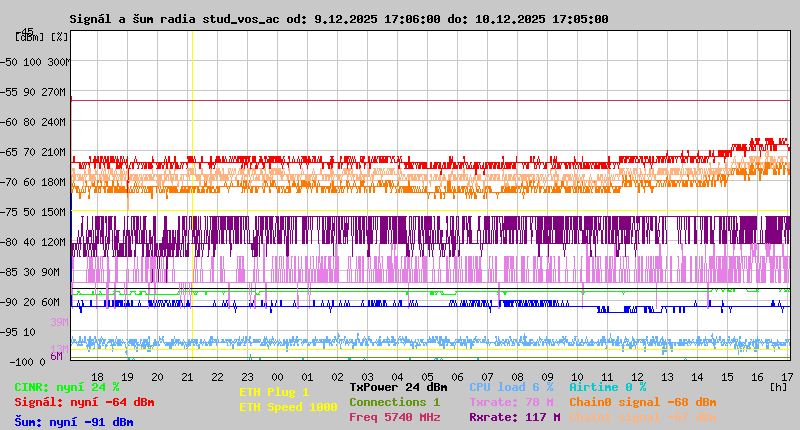Click the pink Txrate 78 M legend label
The height and width of the screenshot is (430, 800).
tap(511, 402)
